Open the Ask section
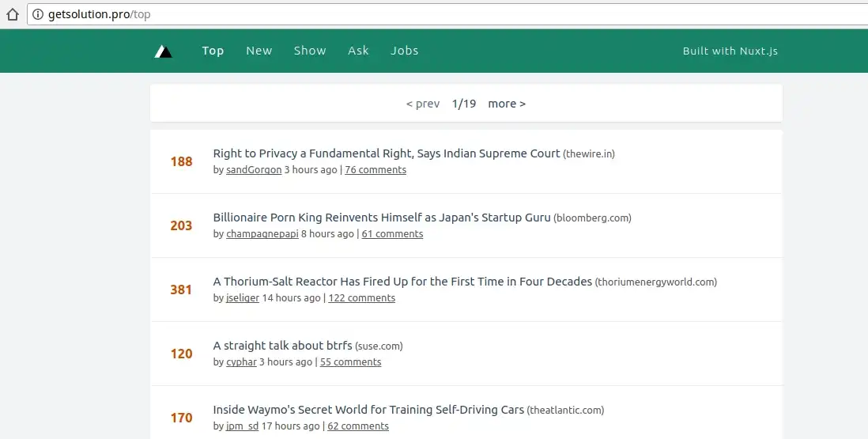This screenshot has height=439, width=868. [x=358, y=51]
